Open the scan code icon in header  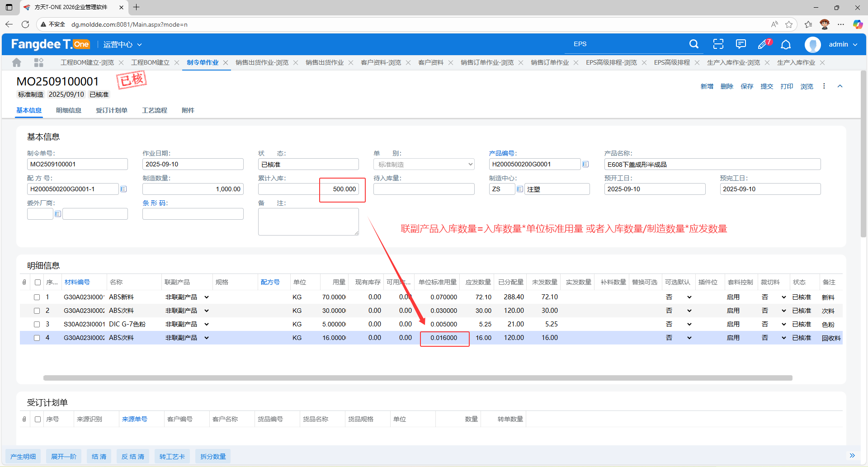coord(718,44)
